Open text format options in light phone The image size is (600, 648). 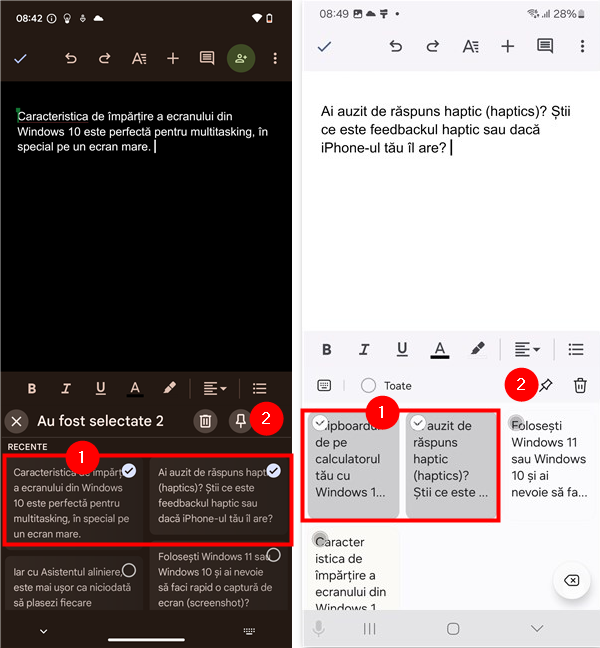coord(470,46)
